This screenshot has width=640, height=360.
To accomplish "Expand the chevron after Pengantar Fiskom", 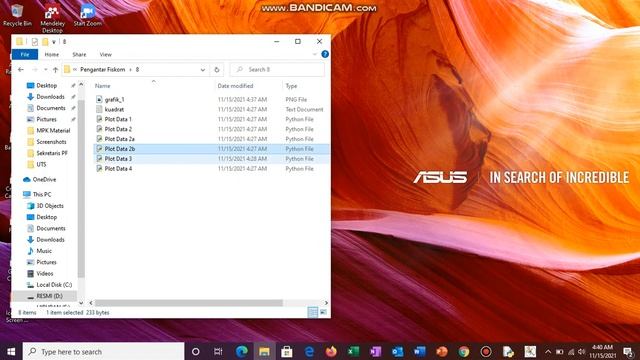I will click(131, 70).
